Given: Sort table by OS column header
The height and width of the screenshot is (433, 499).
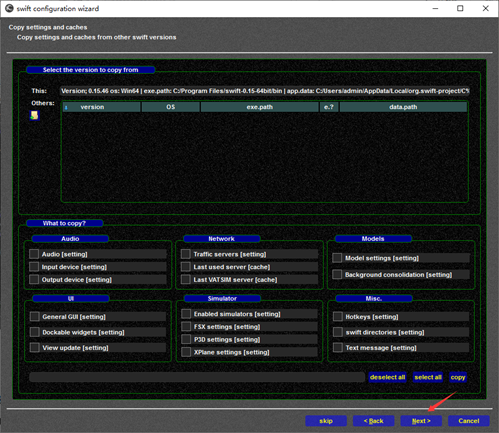Looking at the screenshot, I should 171,107.
